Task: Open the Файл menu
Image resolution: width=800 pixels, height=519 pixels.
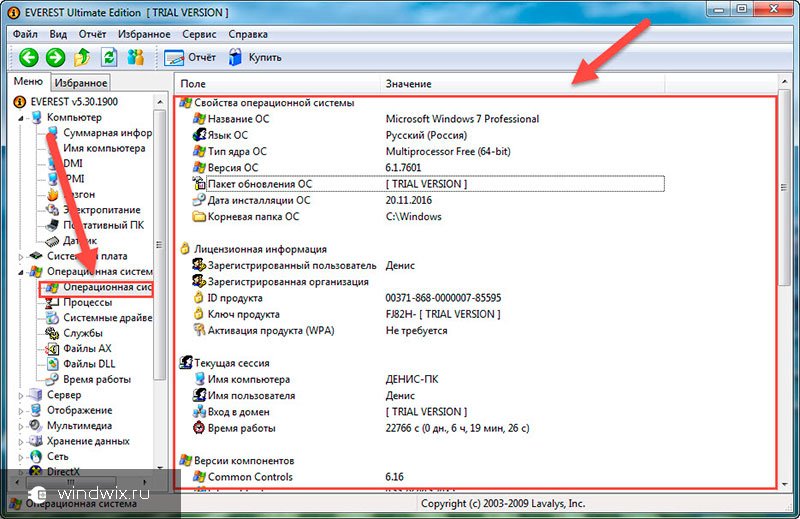Action: [25, 34]
